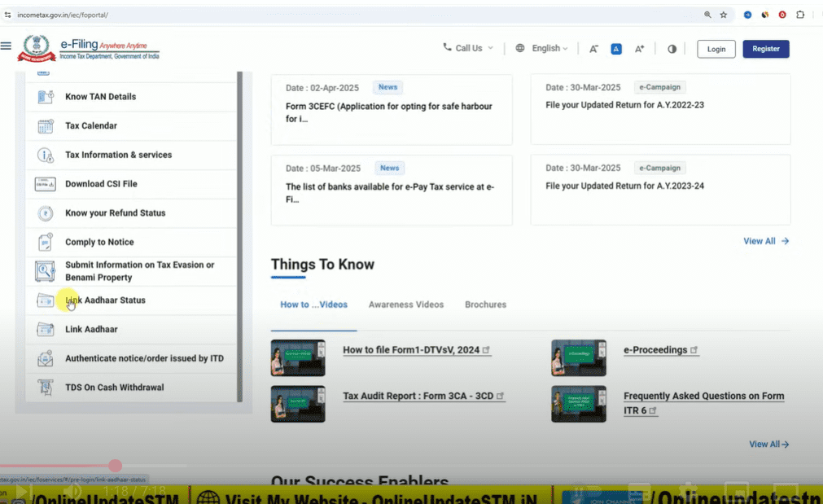Click the browser address bar URL
The image size is (823, 504).
[63, 15]
